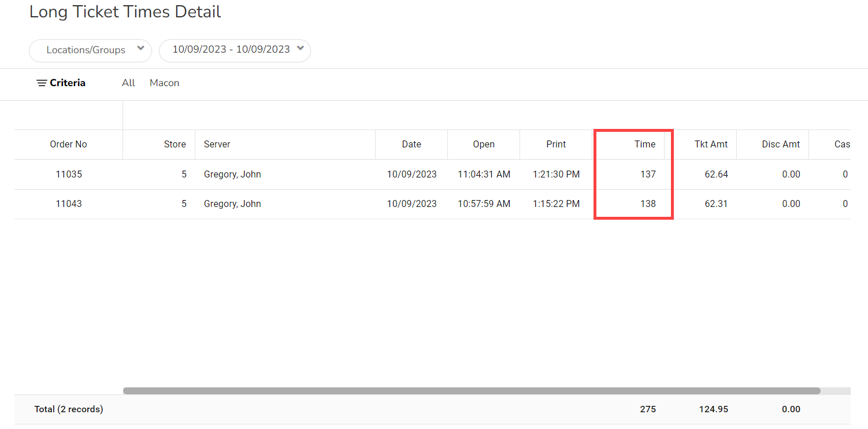868x429 pixels.
Task: Sort by Time column header
Action: [644, 145]
